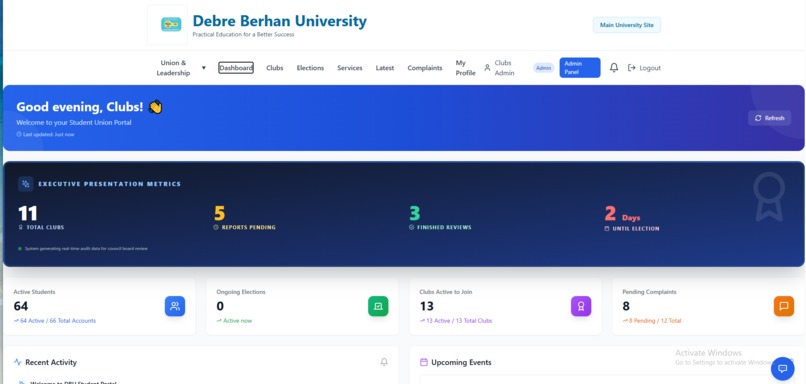Image resolution: width=806 pixels, height=384 pixels.
Task: Click "Practical Education for a Better Success" tagline
Action: click(x=243, y=34)
